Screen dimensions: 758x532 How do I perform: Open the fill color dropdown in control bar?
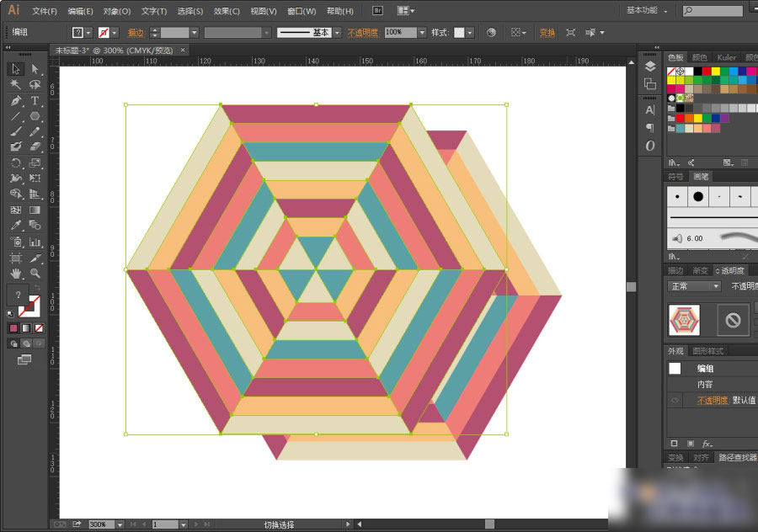pos(88,32)
